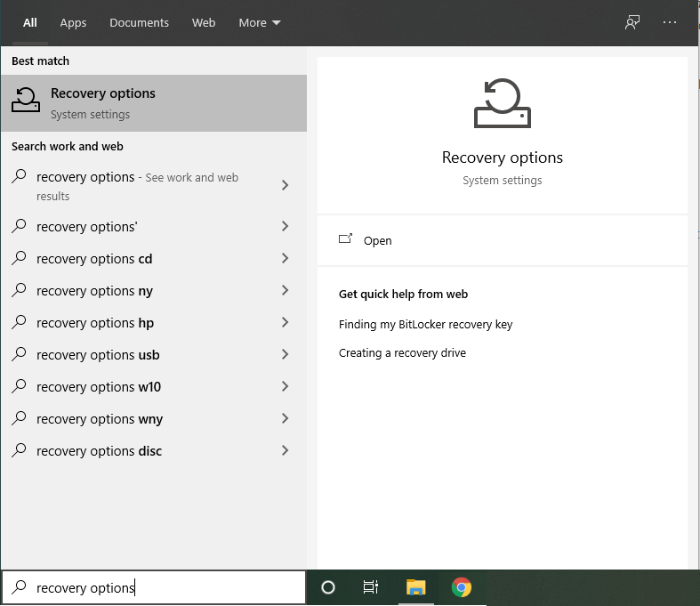
Task: Click the feedback icon in search header
Action: pos(632,22)
